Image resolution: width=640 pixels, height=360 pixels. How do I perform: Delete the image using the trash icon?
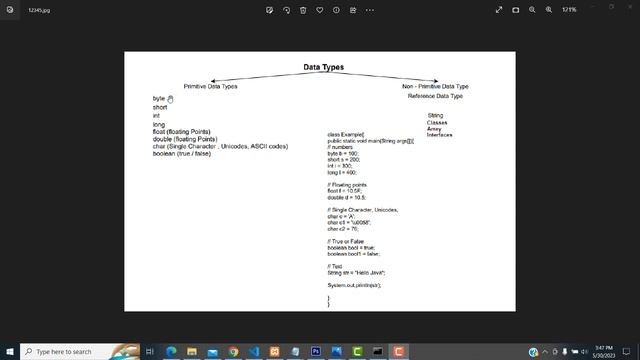[303, 10]
